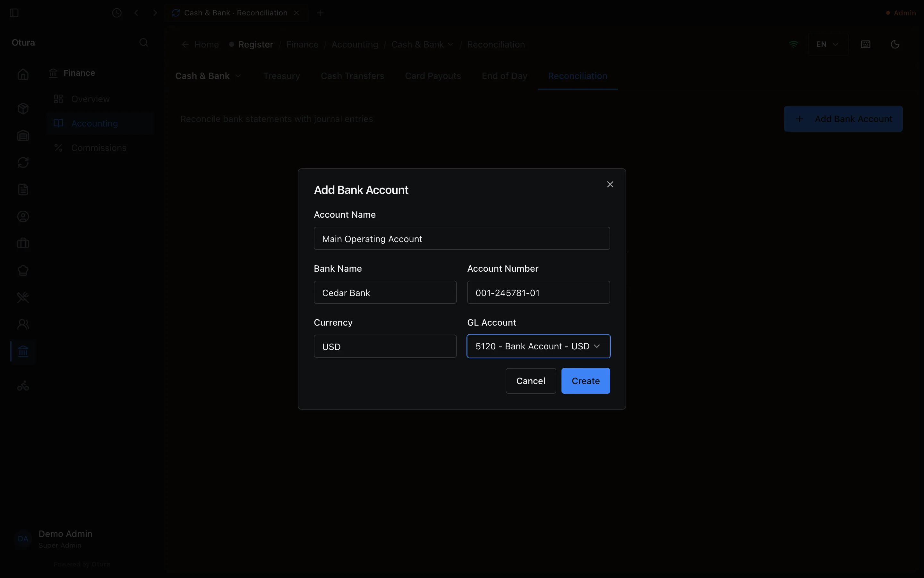Switch to the Treasury tab
The height and width of the screenshot is (578, 924).
click(x=281, y=76)
